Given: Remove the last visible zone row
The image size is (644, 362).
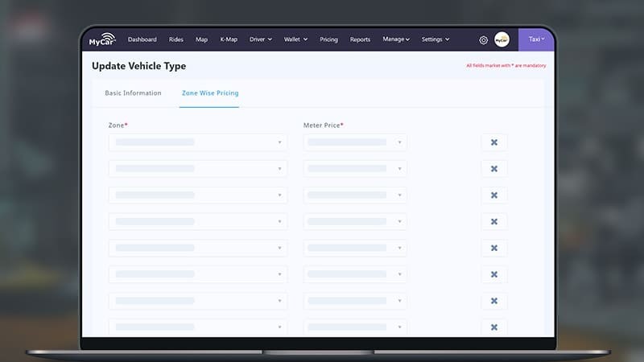Looking at the screenshot, I should pos(494,327).
